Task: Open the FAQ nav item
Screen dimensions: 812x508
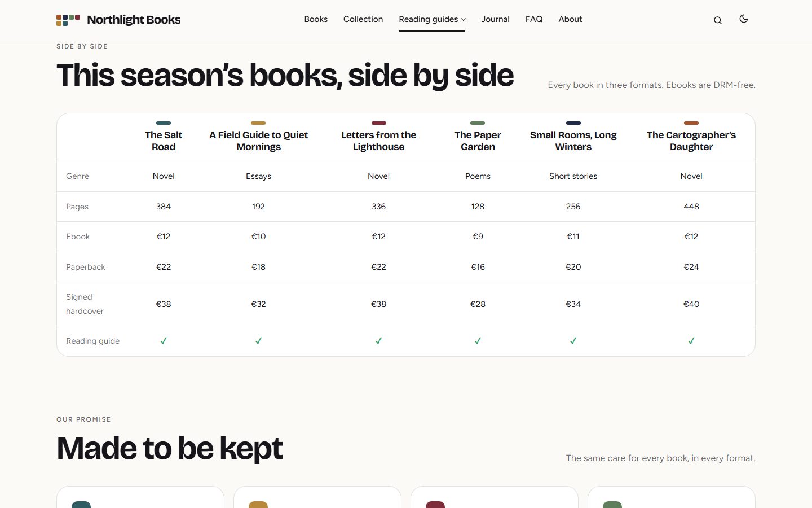Action: coord(534,19)
